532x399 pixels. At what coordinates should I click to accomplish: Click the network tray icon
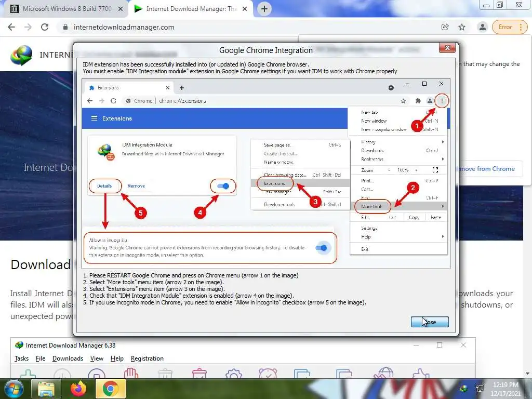[480, 389]
